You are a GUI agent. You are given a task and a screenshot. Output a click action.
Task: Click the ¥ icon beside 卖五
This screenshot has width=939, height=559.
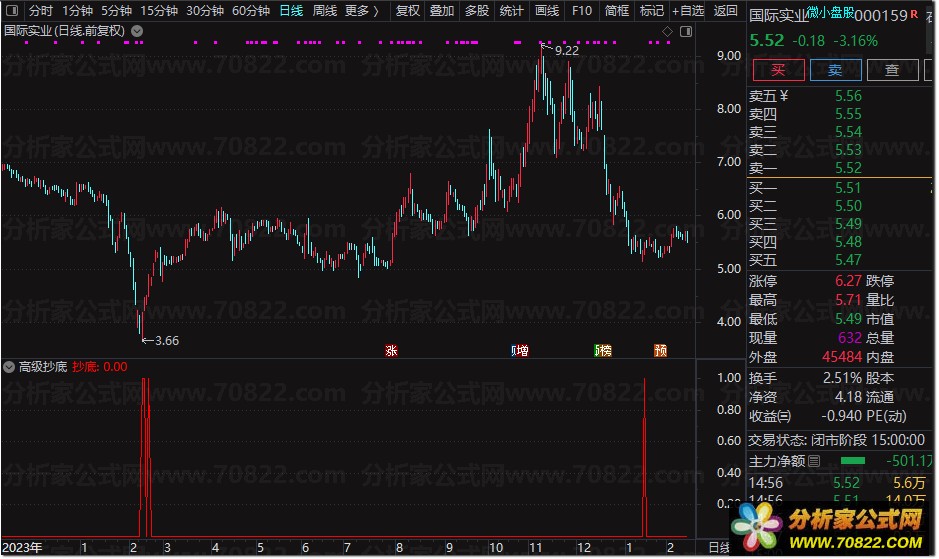[x=784, y=96]
